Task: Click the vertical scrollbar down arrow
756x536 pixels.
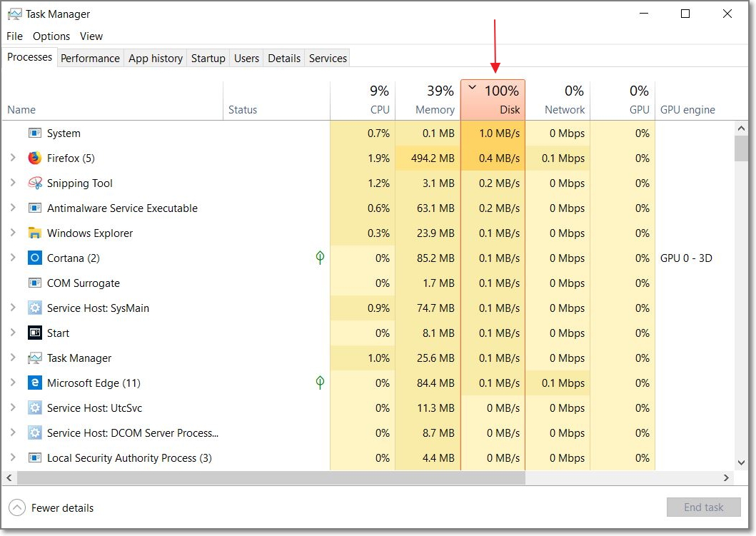Action: [x=742, y=462]
